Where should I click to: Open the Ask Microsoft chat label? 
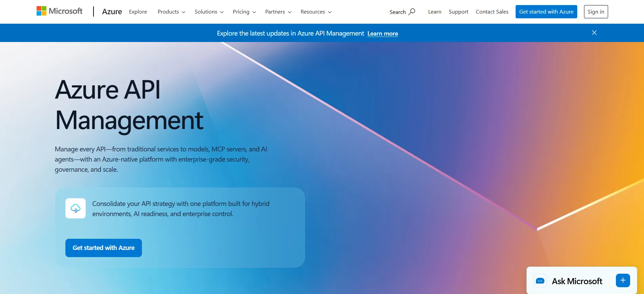tap(577, 281)
